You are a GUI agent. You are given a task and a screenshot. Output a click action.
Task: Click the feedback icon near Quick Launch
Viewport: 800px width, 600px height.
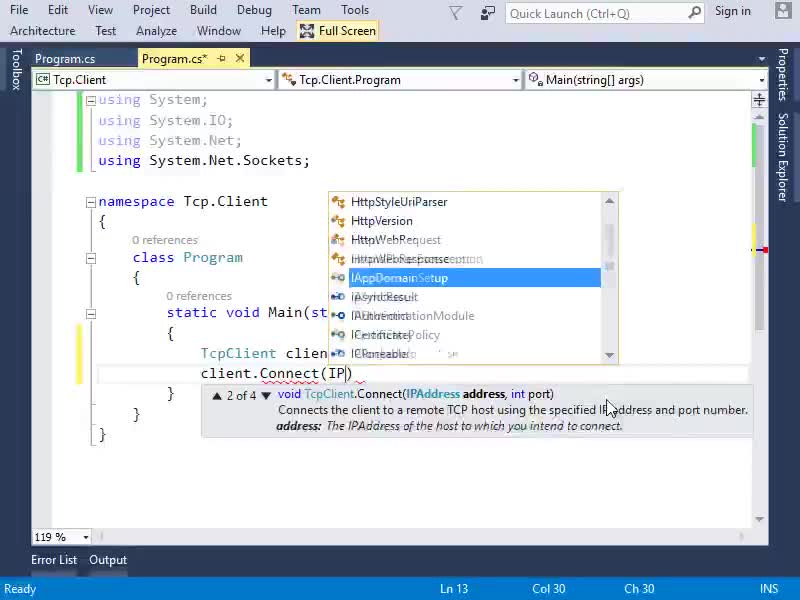(x=488, y=13)
